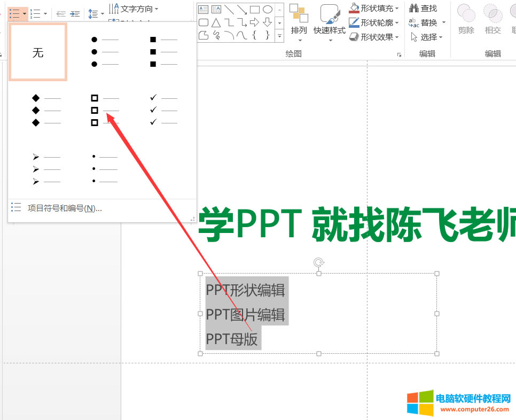This screenshot has height=420, width=516.
Task: Select the left brace shape
Action: point(255,34)
